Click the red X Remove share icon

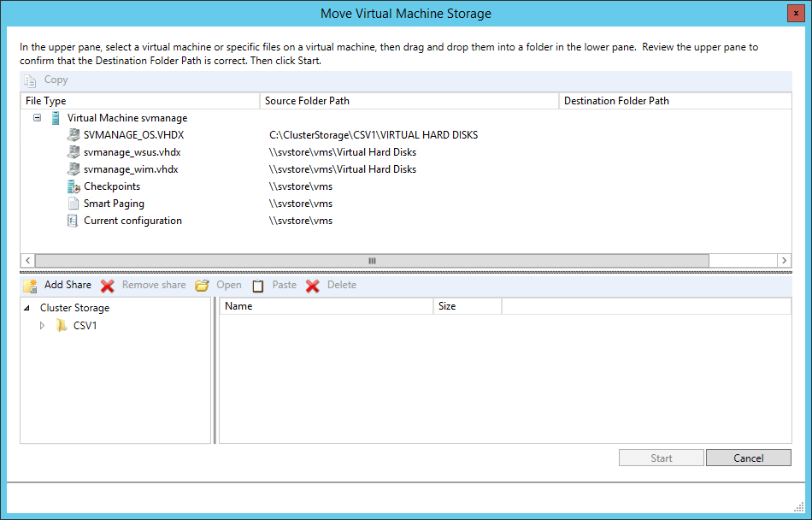coord(108,286)
